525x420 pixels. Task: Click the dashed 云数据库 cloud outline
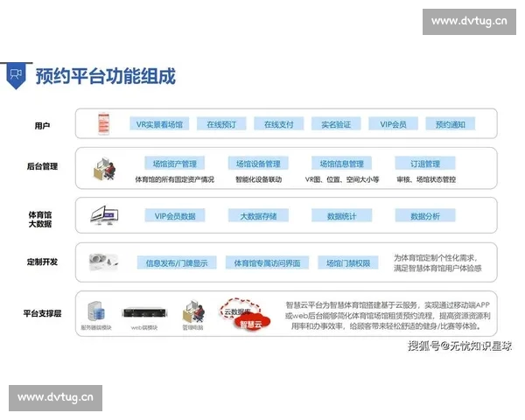click(x=240, y=309)
